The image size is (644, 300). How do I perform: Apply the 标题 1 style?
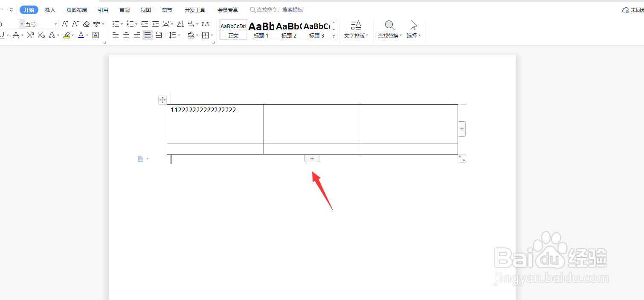click(261, 29)
